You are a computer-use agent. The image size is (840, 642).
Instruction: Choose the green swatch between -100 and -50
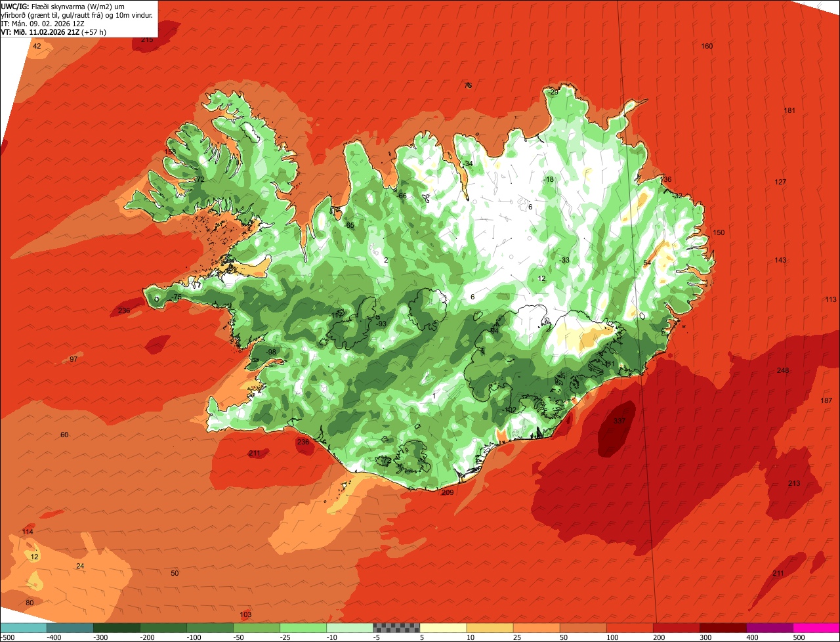click(x=209, y=628)
